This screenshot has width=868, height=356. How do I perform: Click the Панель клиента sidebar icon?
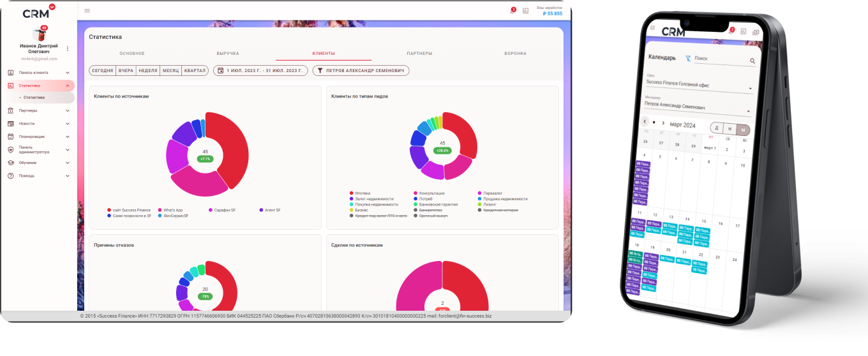click(11, 73)
